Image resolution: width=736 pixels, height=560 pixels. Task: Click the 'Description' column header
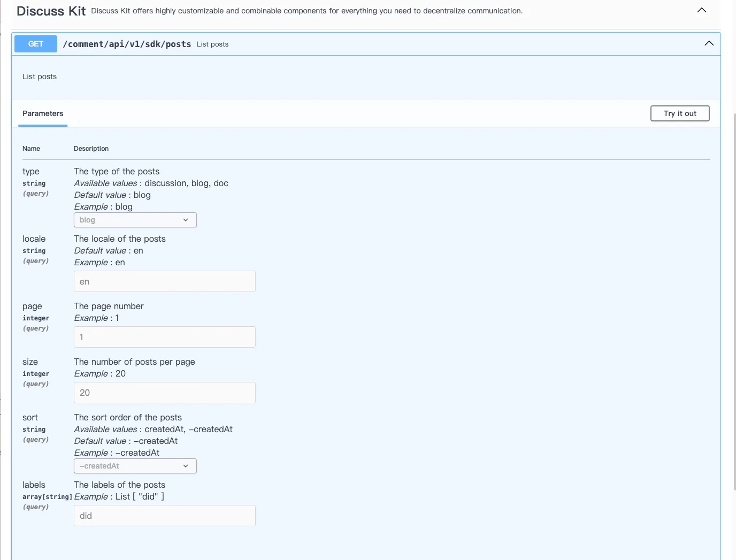click(x=91, y=149)
